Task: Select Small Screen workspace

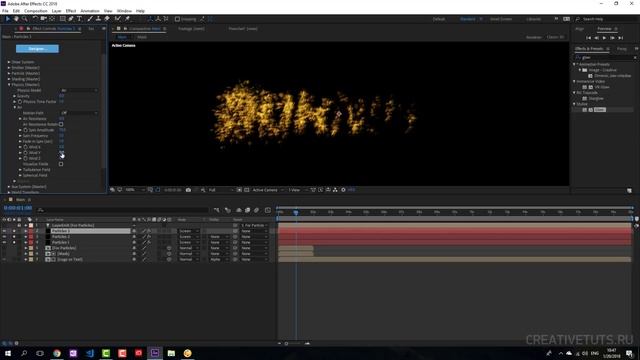Action: click(501, 19)
